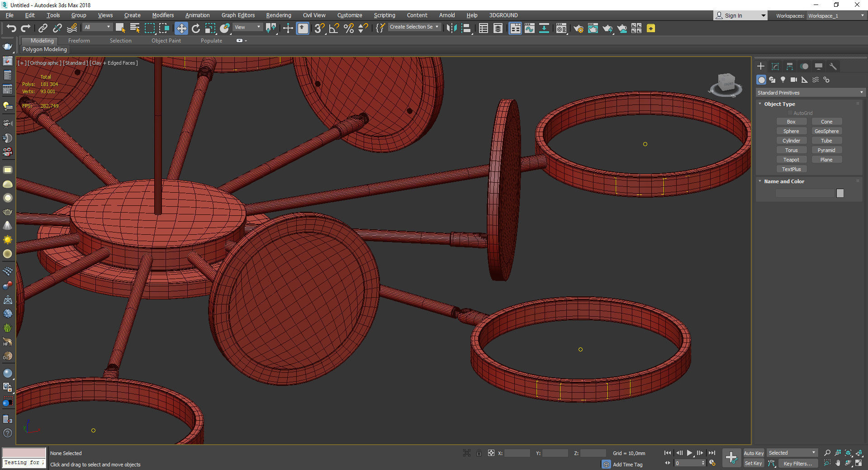Image resolution: width=868 pixels, height=470 pixels.
Task: Switch to the Modify panel tab
Action: pyautogui.click(x=775, y=66)
